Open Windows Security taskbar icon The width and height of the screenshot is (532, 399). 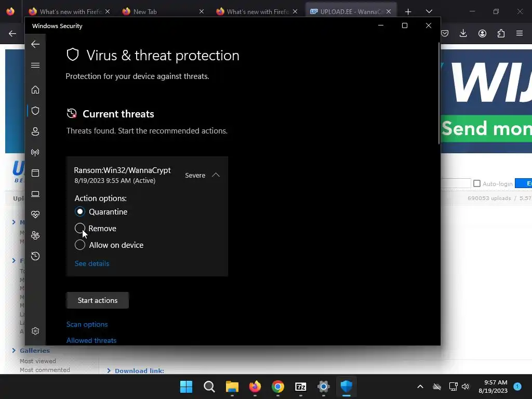347,387
